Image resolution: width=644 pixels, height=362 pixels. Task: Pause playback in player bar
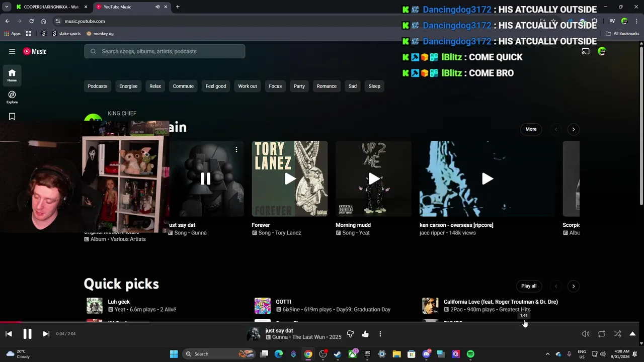tap(27, 334)
